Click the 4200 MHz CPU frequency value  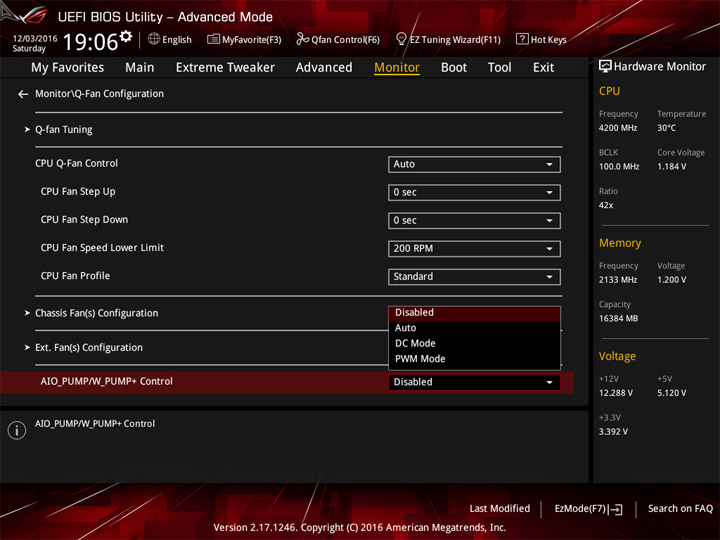click(x=618, y=128)
